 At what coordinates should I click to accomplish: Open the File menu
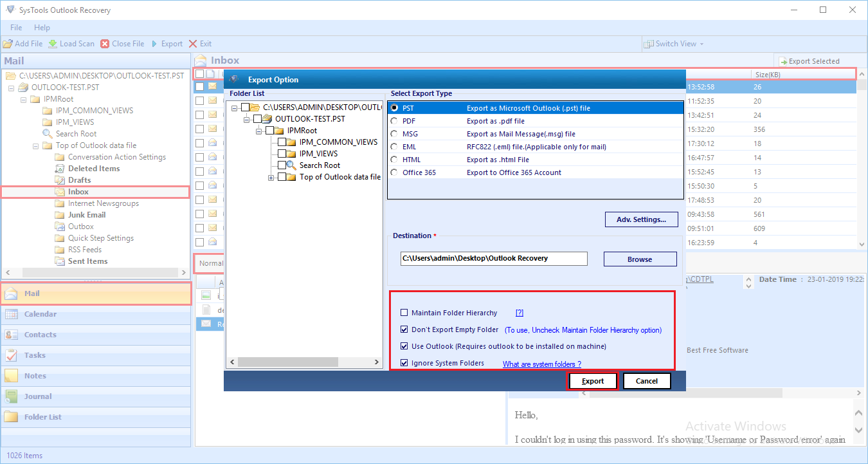(x=16, y=28)
